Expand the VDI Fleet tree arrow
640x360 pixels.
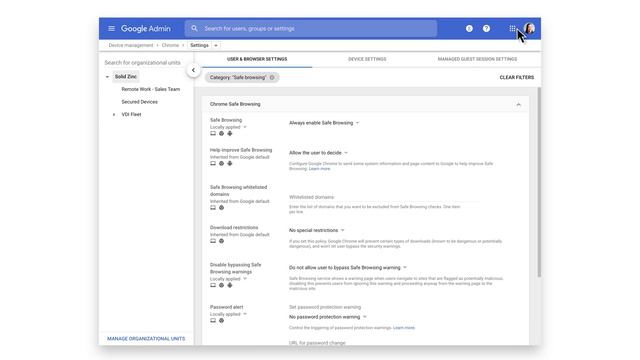(114, 115)
